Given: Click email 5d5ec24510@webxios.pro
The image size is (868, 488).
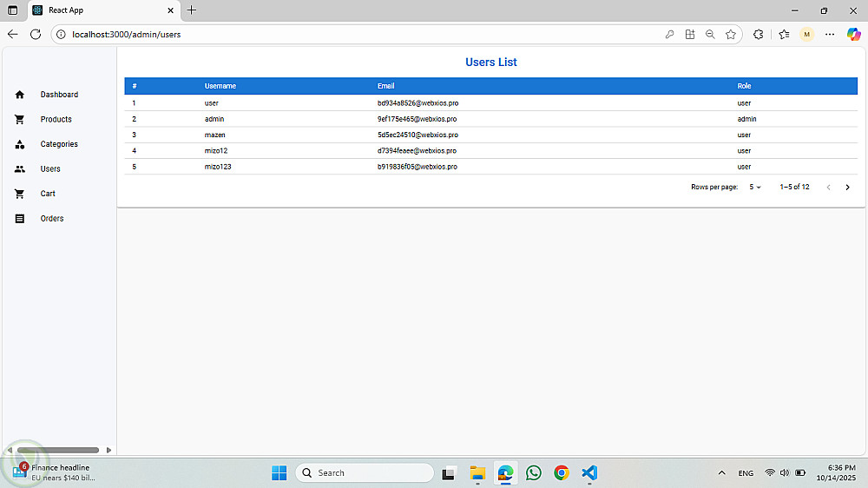Looking at the screenshot, I should click(x=418, y=135).
